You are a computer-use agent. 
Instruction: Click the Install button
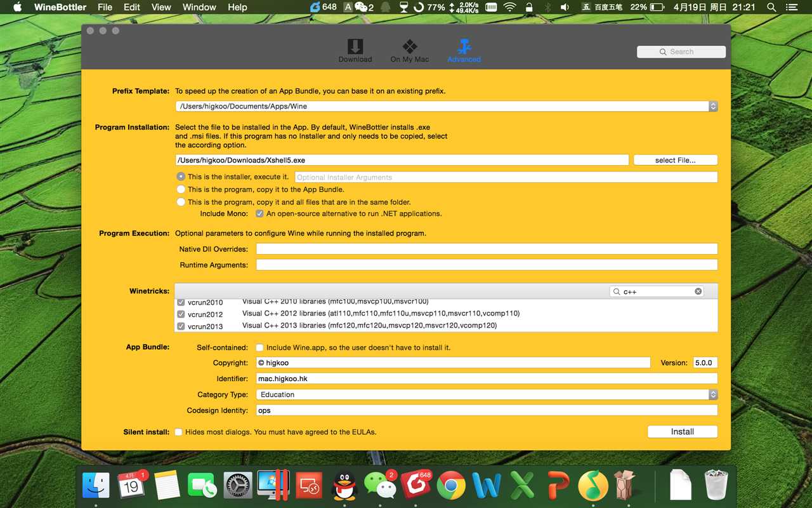(683, 432)
